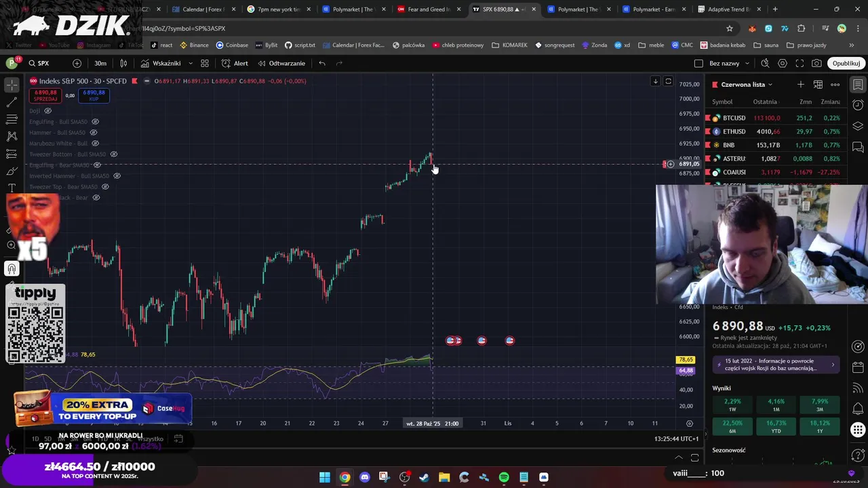Screen dimensions: 868x488
Task: Open the Binance bookmark
Action: coord(195,45)
